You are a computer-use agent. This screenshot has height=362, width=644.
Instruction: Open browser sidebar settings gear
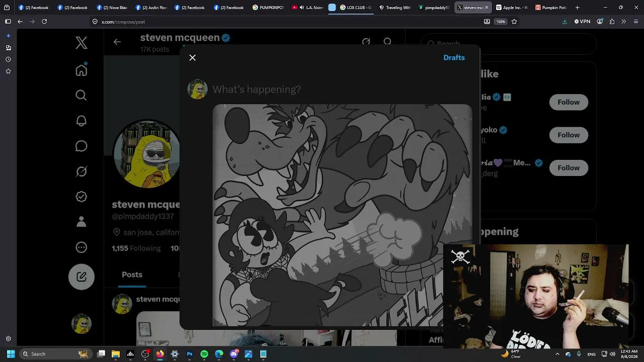pos(8,339)
